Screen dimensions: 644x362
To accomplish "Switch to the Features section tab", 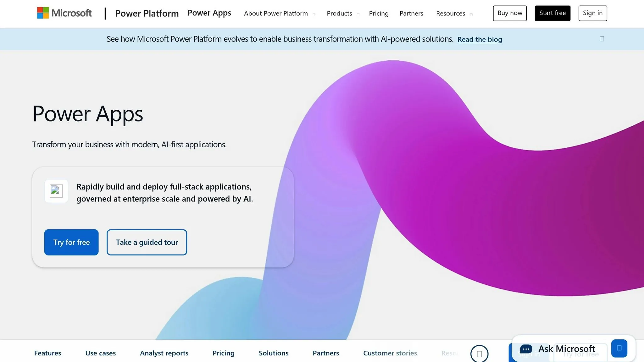I will click(x=47, y=353).
